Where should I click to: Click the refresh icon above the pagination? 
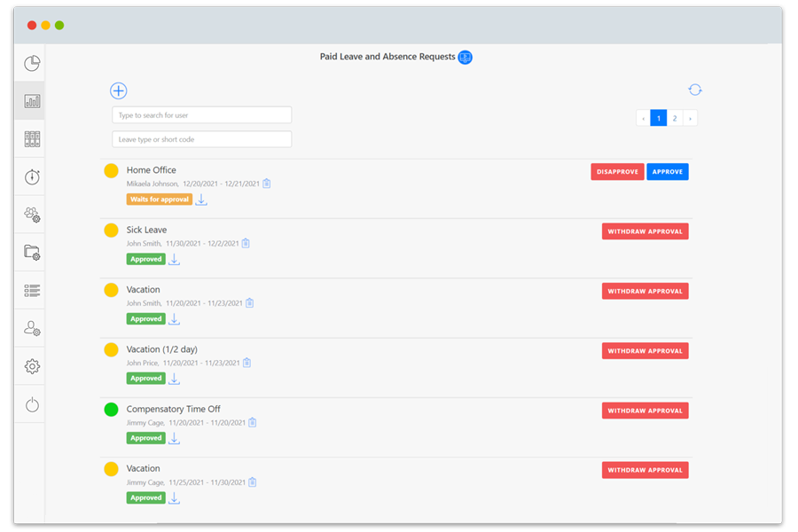695,90
